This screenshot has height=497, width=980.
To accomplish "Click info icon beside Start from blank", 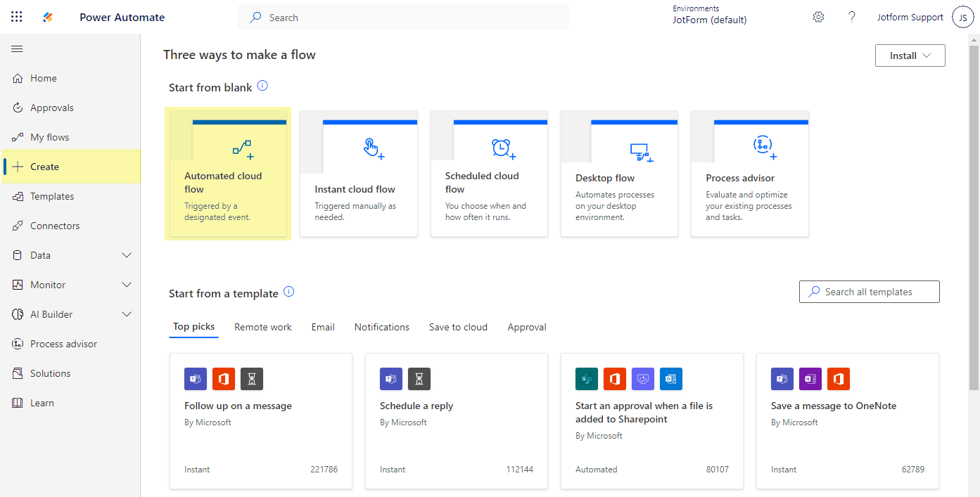I will (262, 86).
